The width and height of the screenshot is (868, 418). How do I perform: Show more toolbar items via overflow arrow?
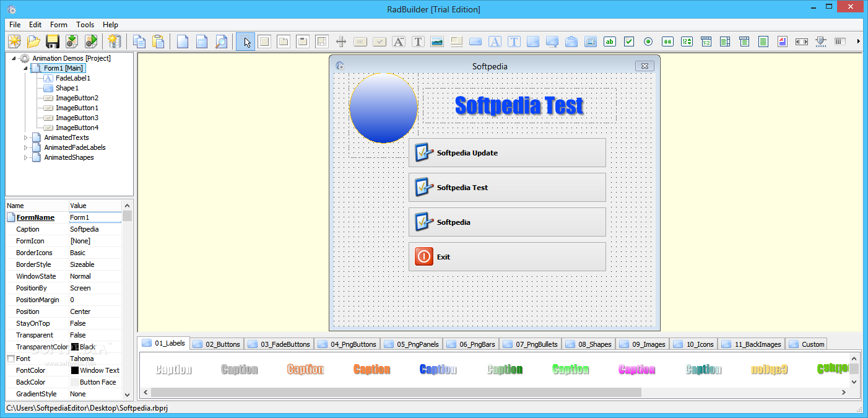coord(858,41)
